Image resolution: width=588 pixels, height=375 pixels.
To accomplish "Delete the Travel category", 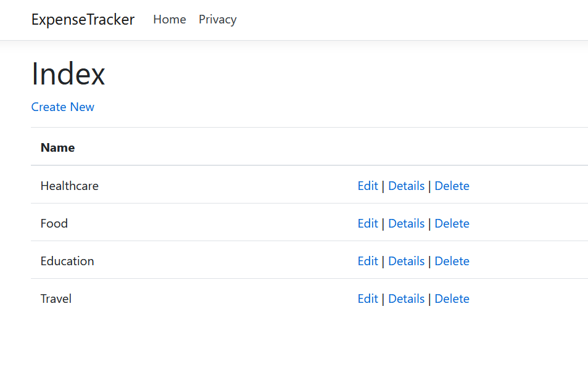I will [452, 299].
